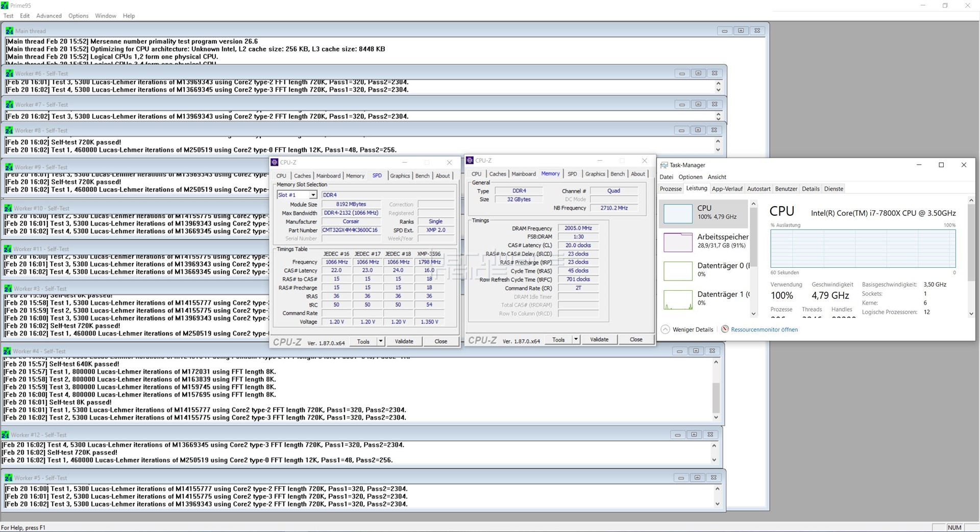The width and height of the screenshot is (980, 532).
Task: Click the Worker #9 Self-Test window icon
Action: [9, 167]
